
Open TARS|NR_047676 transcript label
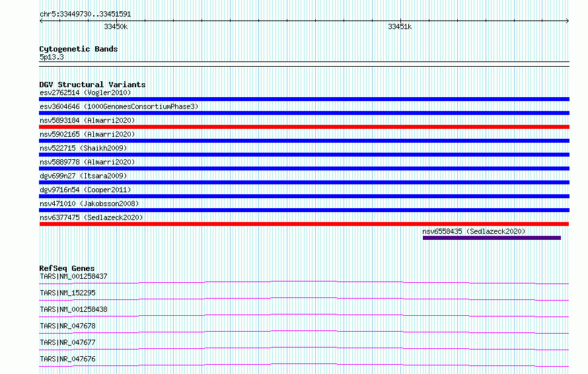[67, 359]
